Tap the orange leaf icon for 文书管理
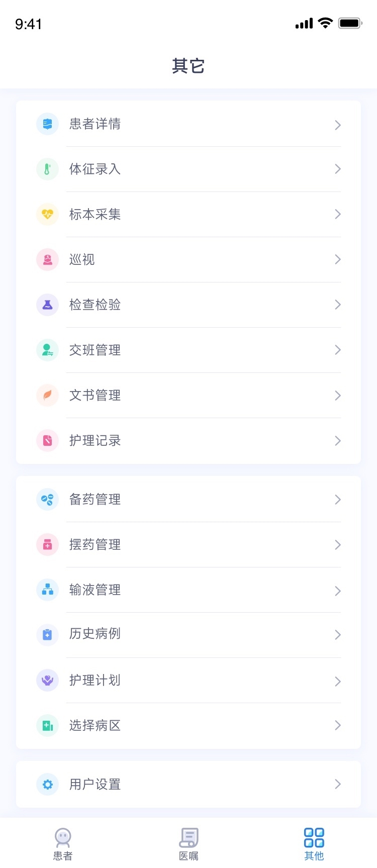Screen dimensions: 377x868 [x=48, y=396]
